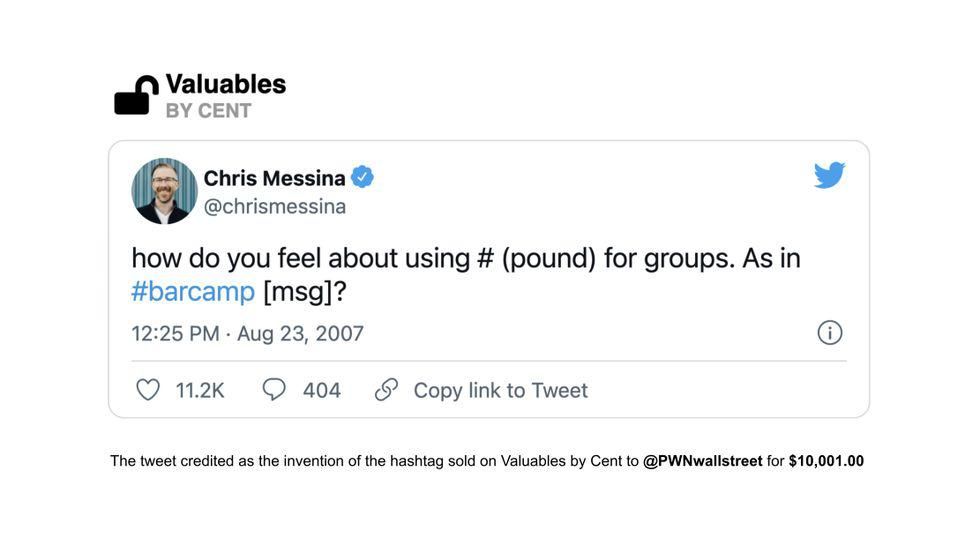Open tweet info circle icon
This screenshot has height=546, width=980.
tap(829, 332)
